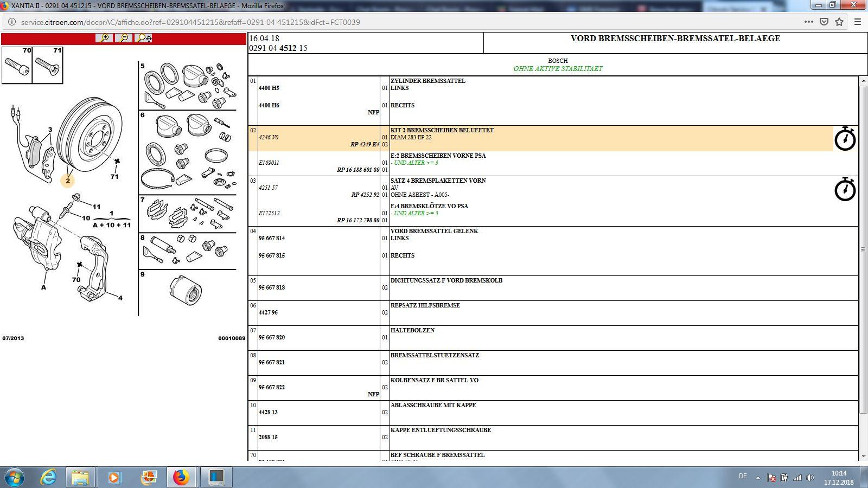
Task: Click replacement part RP 4252 92
Action: [x=366, y=195]
